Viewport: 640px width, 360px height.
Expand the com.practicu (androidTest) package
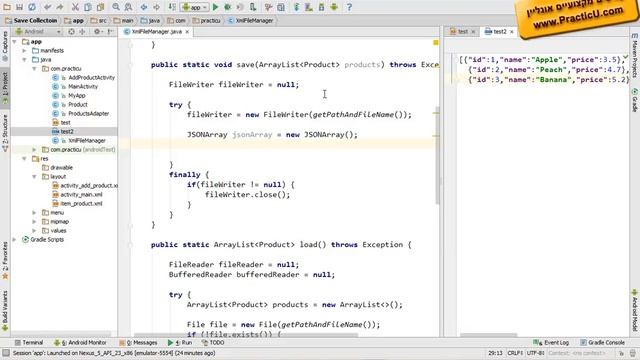34,150
